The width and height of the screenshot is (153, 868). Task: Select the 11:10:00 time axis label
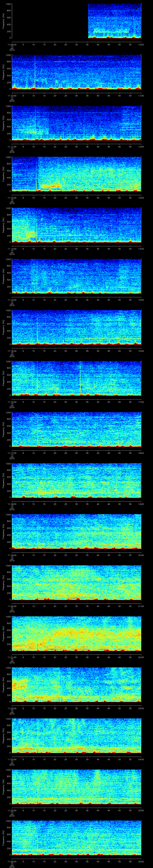tap(12, 95)
